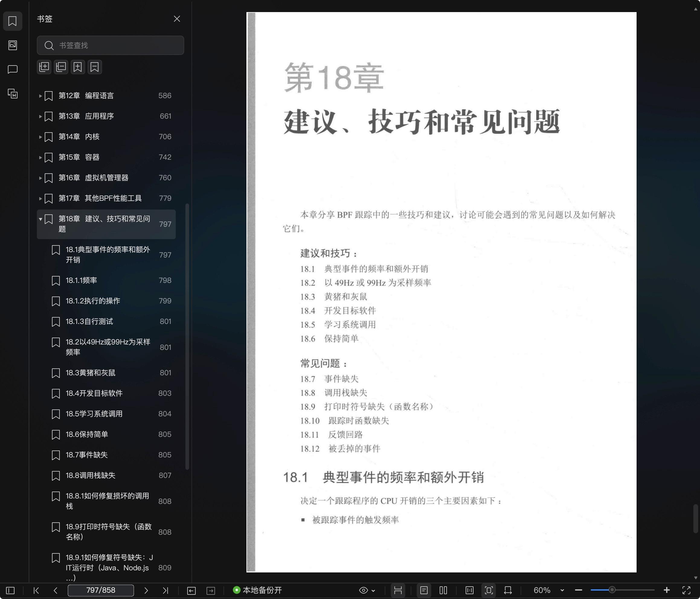Expand chapter 16 虚拟机管理器 bookmark
The image size is (700, 599).
click(x=40, y=178)
